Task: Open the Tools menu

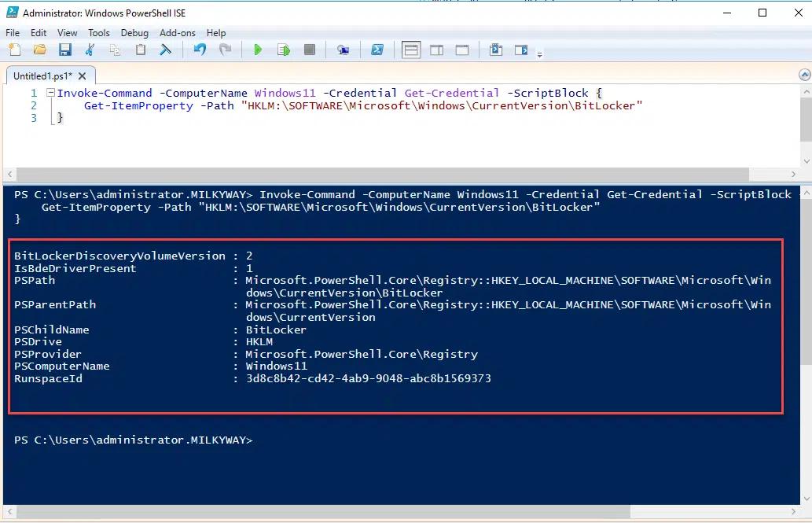Action: click(x=99, y=33)
